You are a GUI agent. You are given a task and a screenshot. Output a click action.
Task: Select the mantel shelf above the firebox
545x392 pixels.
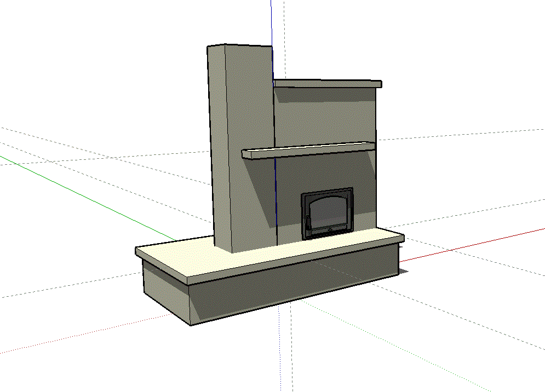(308, 150)
